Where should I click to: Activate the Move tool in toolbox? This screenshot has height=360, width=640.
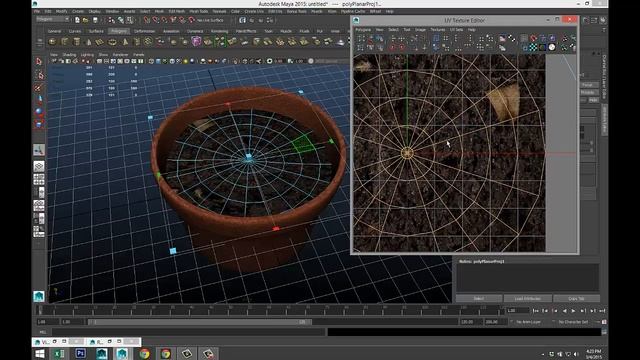[x=39, y=99]
